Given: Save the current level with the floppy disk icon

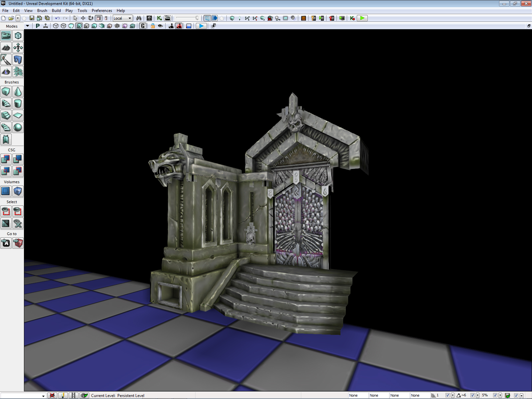Looking at the screenshot, I should point(32,18).
